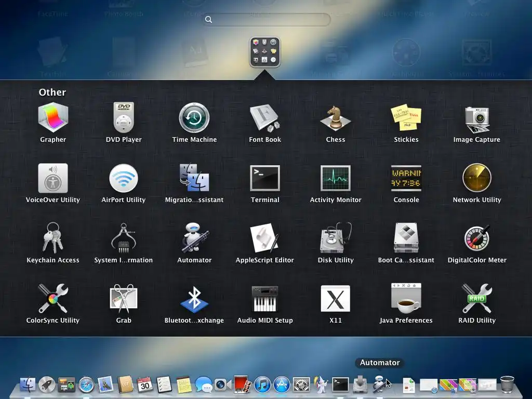Launch Font Book

[x=264, y=117]
